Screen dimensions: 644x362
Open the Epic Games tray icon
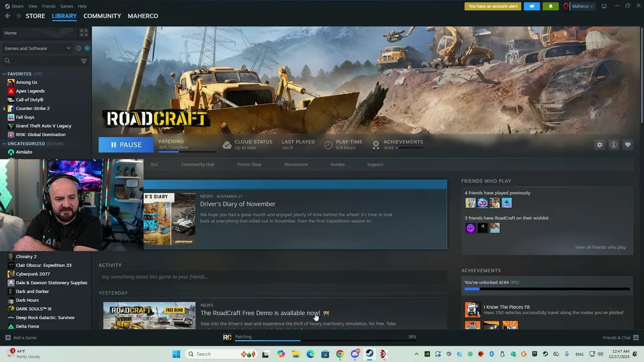(534, 354)
